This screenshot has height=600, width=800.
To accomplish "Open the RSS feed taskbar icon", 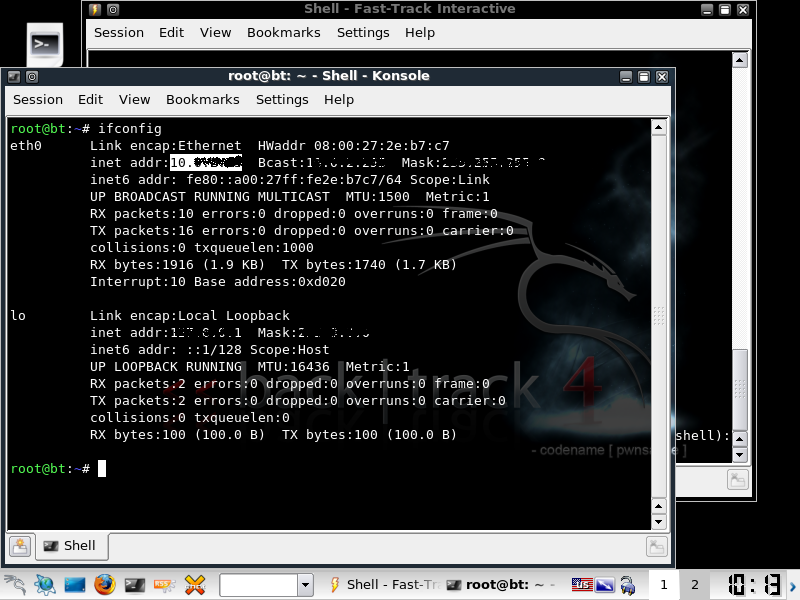I will pos(164,585).
